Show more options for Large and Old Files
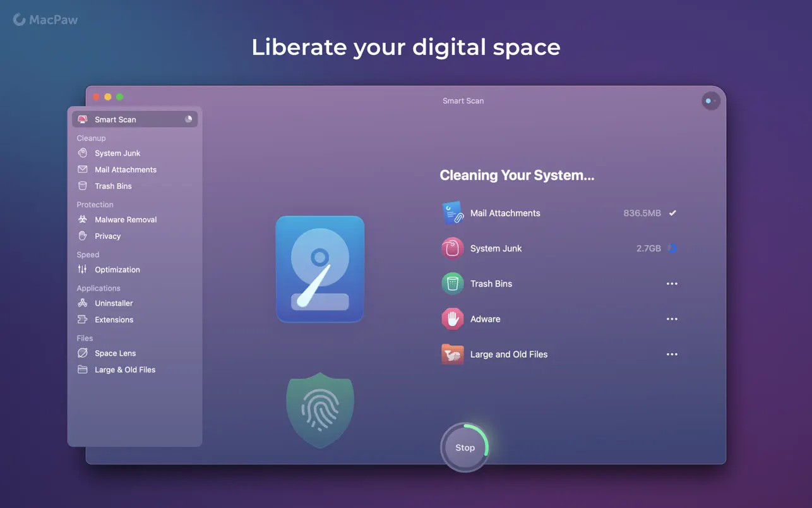This screenshot has width=812, height=508. 672,354
